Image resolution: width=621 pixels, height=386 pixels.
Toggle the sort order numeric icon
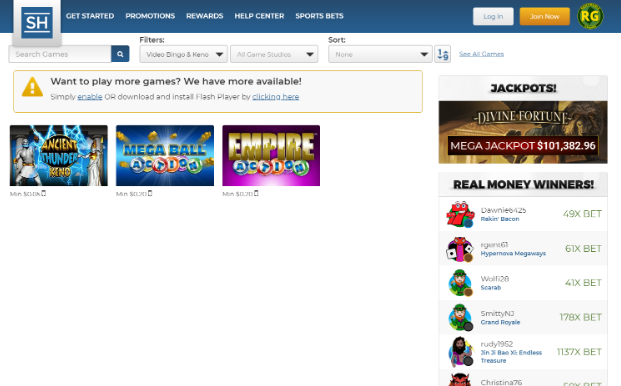coord(443,54)
